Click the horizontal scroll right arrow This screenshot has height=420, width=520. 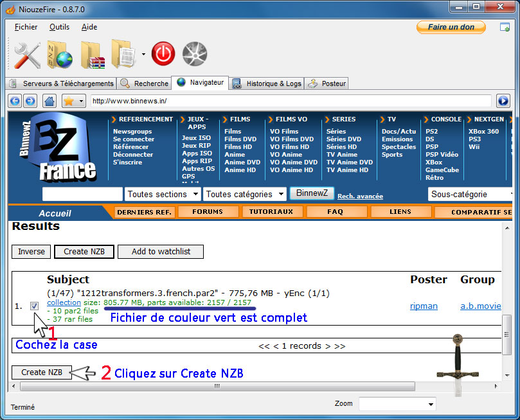pos(496,386)
